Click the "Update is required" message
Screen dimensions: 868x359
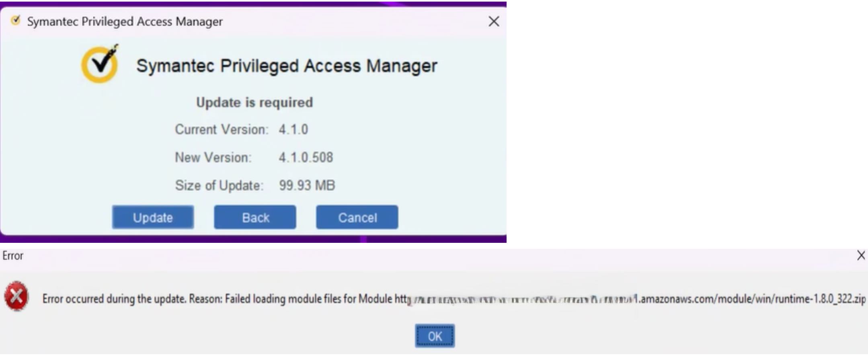[254, 103]
